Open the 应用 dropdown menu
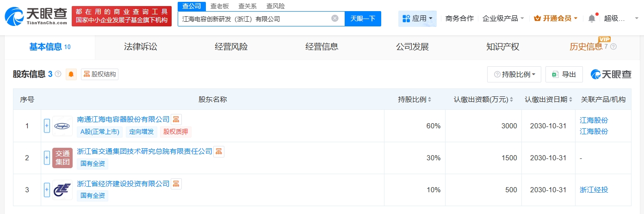This screenshot has height=214, width=644. click(x=417, y=19)
